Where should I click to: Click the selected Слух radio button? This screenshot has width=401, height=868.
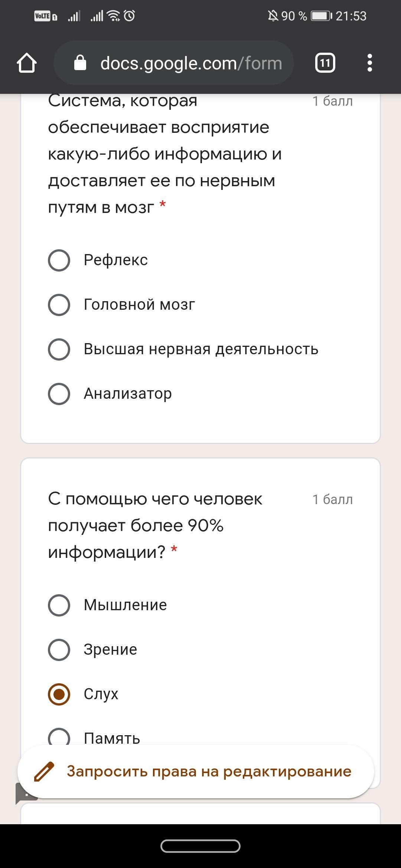59,694
